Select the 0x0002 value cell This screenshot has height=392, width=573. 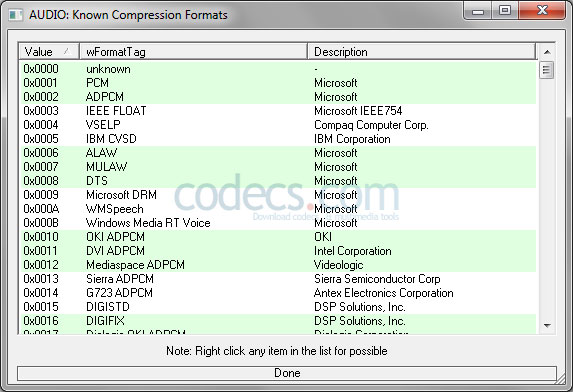click(x=41, y=97)
